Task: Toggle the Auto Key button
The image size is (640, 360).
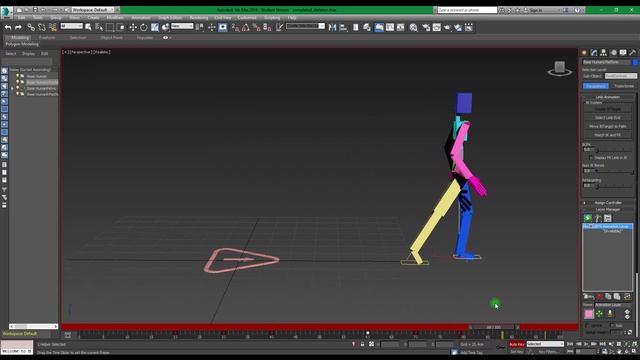Action: (x=516, y=344)
